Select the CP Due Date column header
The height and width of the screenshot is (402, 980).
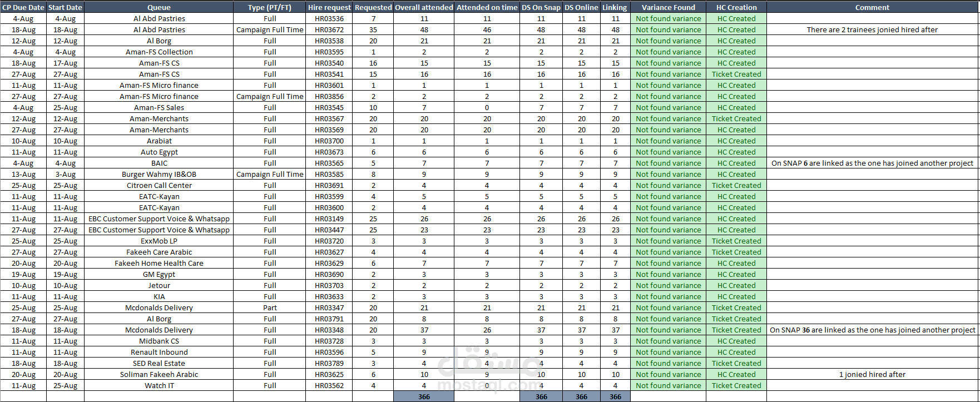pos(23,7)
